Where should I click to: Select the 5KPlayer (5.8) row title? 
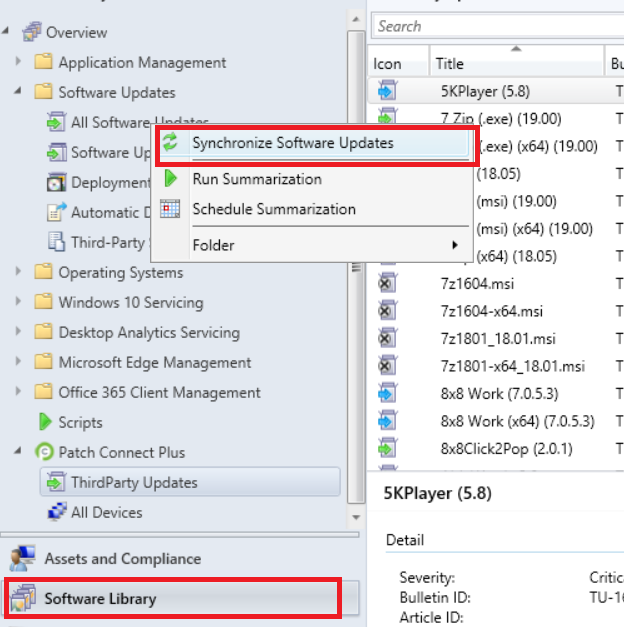point(485,92)
